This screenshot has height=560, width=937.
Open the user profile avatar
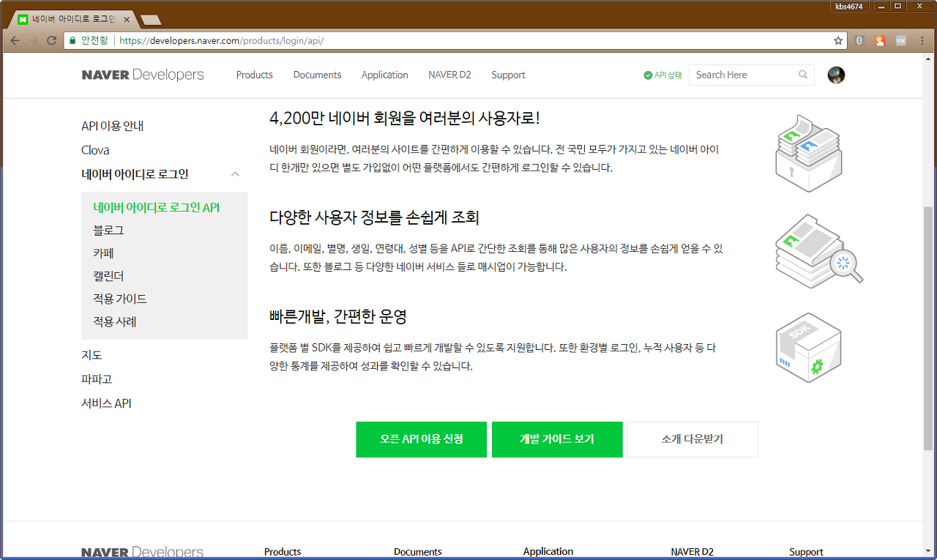pos(836,75)
